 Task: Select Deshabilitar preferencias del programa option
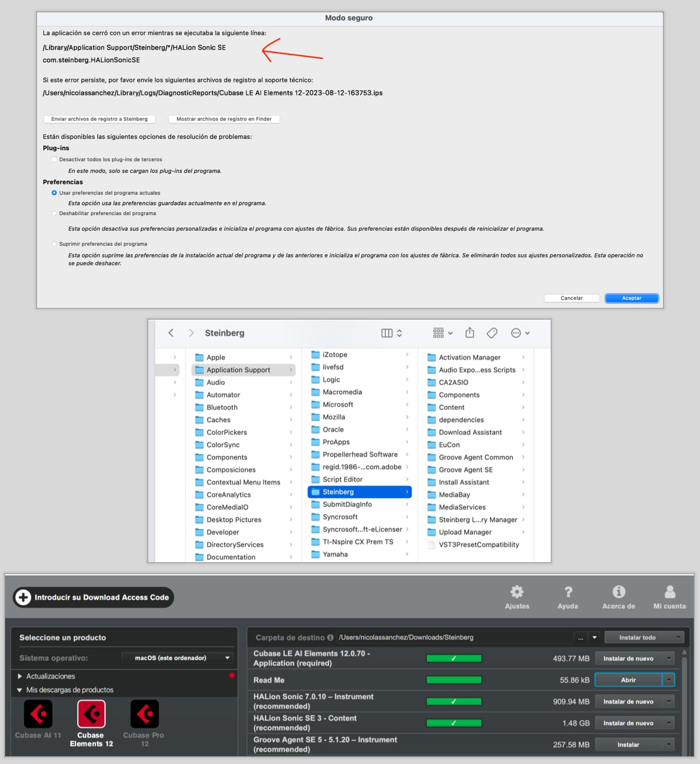click(x=54, y=213)
